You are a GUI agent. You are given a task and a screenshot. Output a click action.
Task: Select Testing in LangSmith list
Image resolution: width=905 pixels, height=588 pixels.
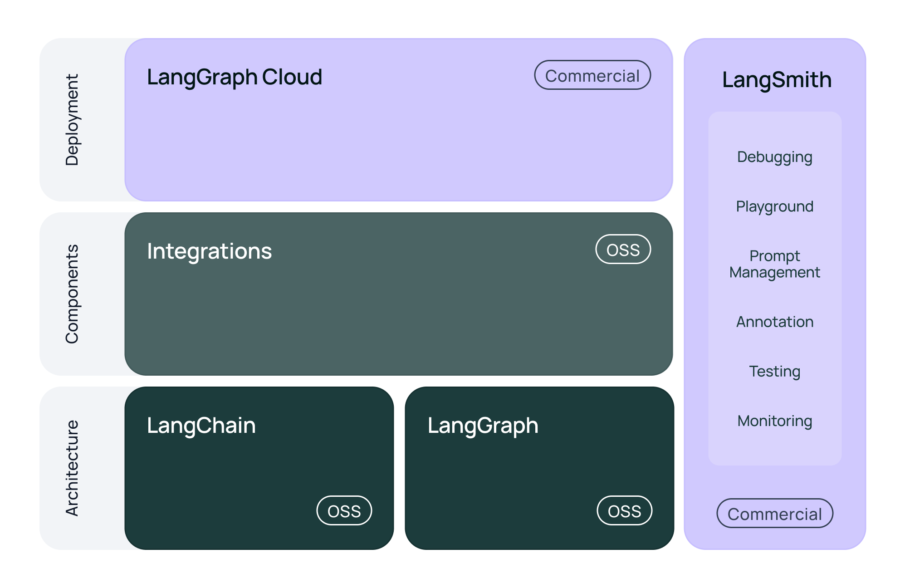point(775,372)
